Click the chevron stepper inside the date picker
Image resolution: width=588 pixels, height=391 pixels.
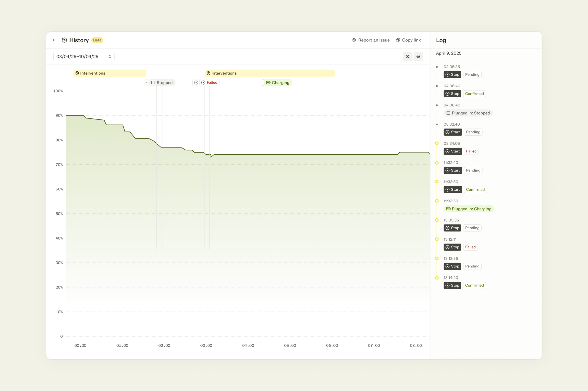(110, 57)
